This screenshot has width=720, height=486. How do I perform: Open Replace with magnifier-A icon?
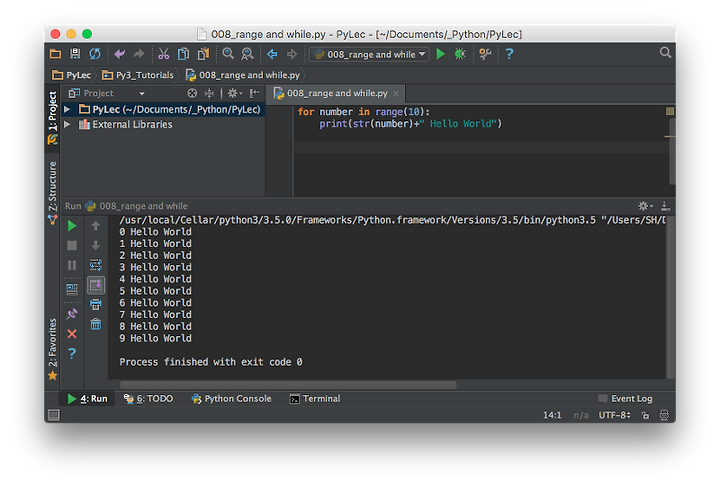click(247, 54)
